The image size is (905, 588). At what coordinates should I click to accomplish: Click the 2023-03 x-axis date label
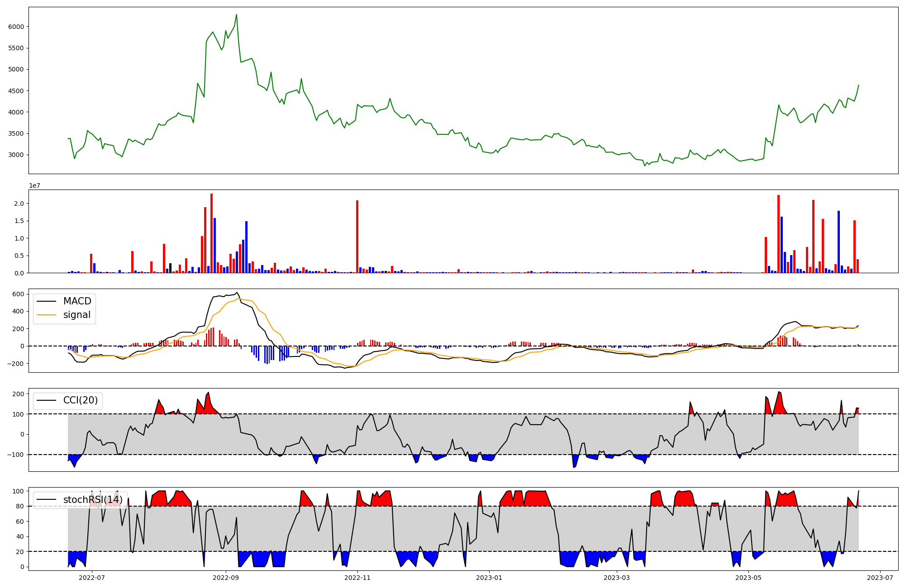(617, 578)
